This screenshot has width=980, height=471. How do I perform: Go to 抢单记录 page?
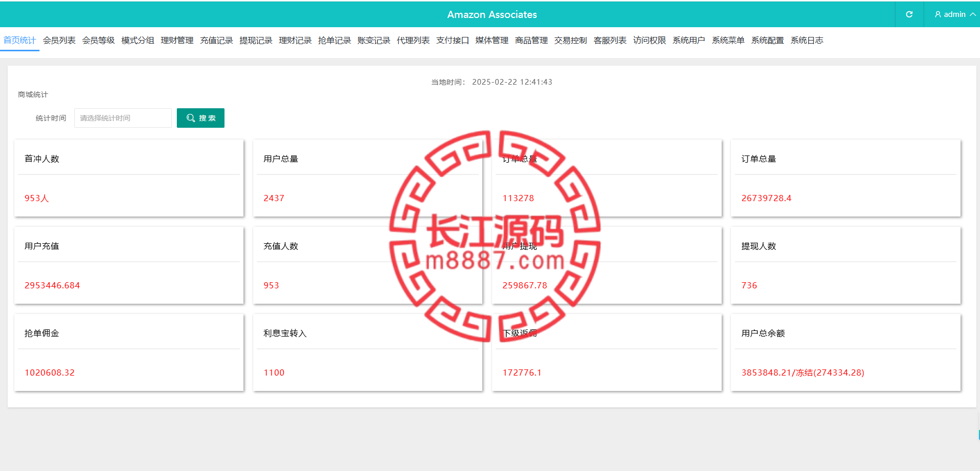point(334,40)
